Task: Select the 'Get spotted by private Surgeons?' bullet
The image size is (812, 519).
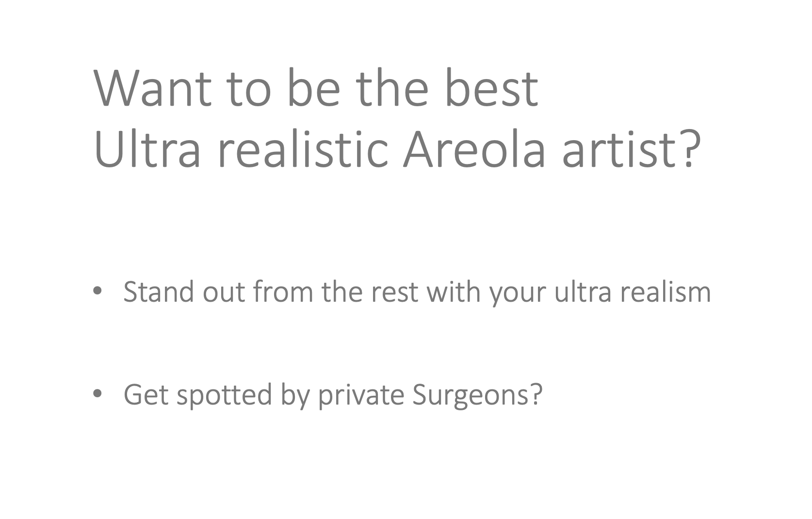Action: point(333,395)
